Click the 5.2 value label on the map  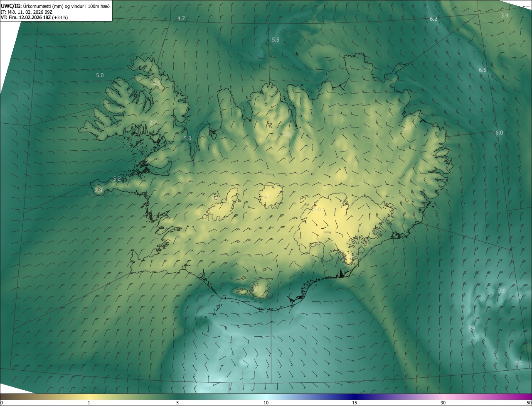(117, 179)
